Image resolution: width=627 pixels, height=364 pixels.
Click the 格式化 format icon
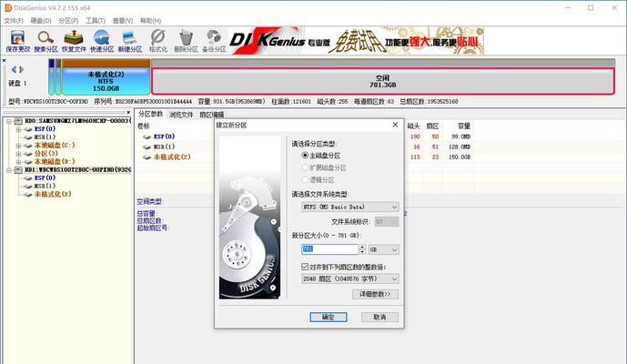(158, 41)
